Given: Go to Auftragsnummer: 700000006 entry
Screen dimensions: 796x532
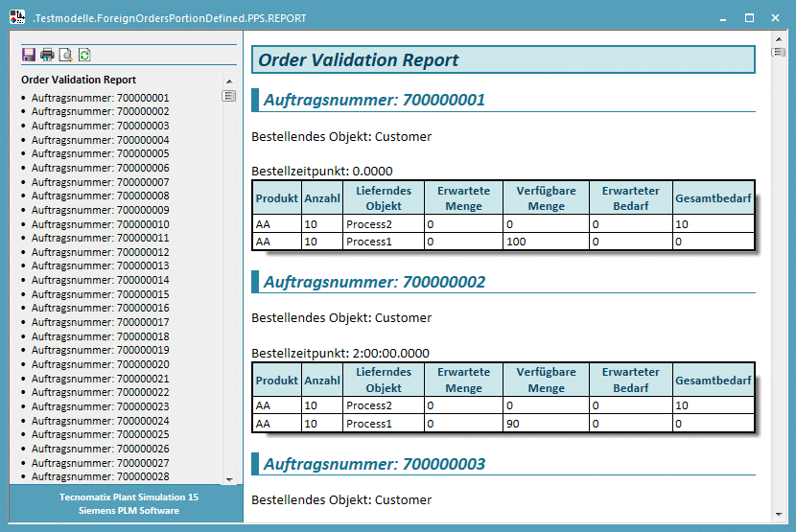Looking at the screenshot, I should [100, 168].
